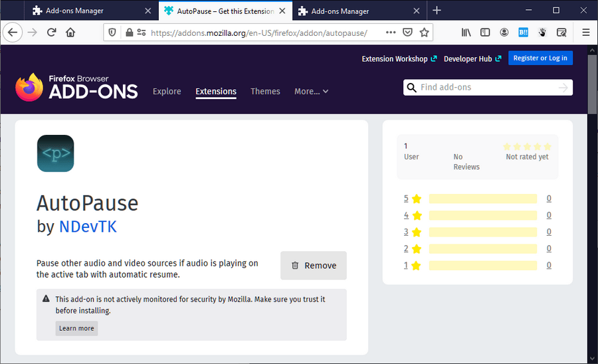Open the Explore navigation item
The width and height of the screenshot is (598, 364).
(167, 92)
